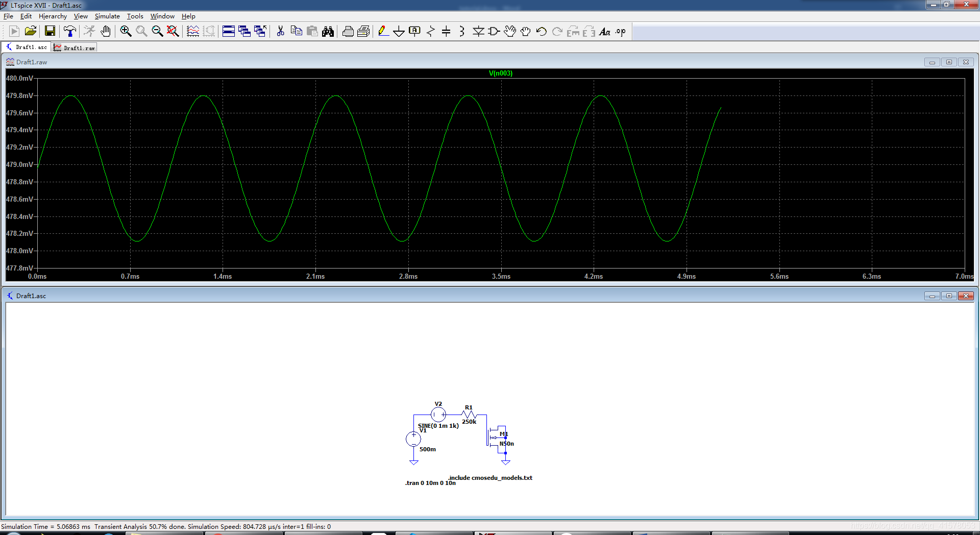Image resolution: width=980 pixels, height=535 pixels.
Task: Open the View menu
Action: point(81,16)
